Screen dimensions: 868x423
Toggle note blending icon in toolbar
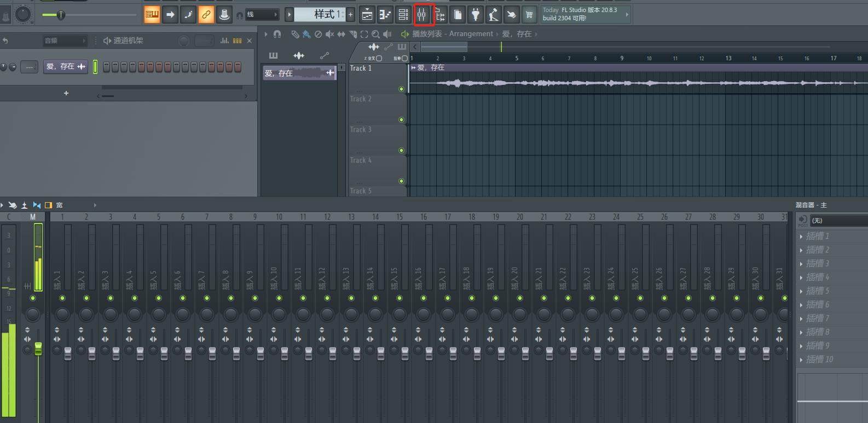[x=188, y=15]
